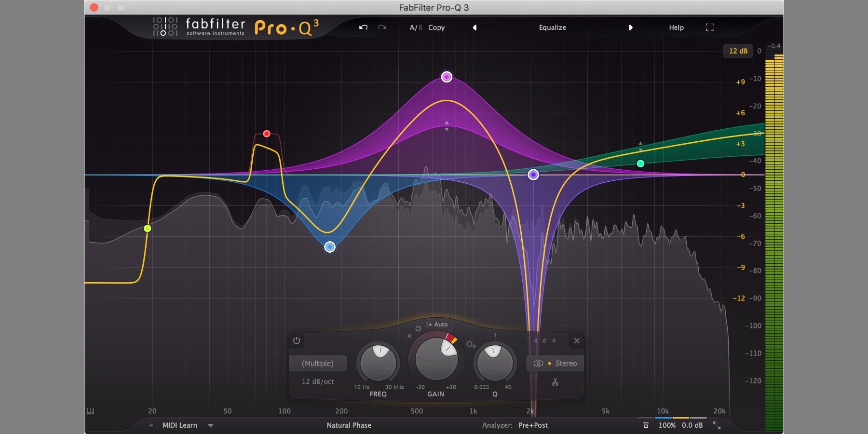
Task: Open the (Multiple) filter shape dropdown
Action: (x=318, y=364)
